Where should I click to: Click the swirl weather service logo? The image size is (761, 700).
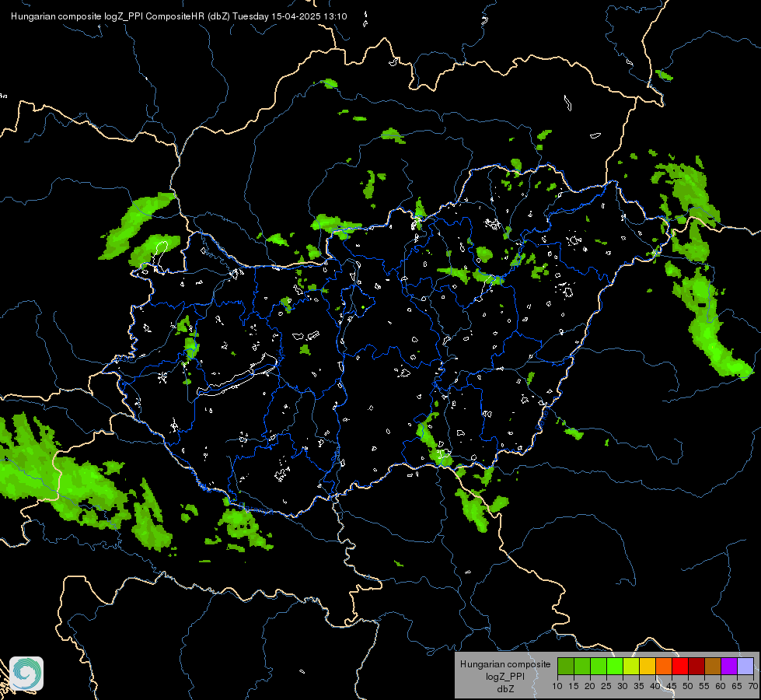point(26,674)
